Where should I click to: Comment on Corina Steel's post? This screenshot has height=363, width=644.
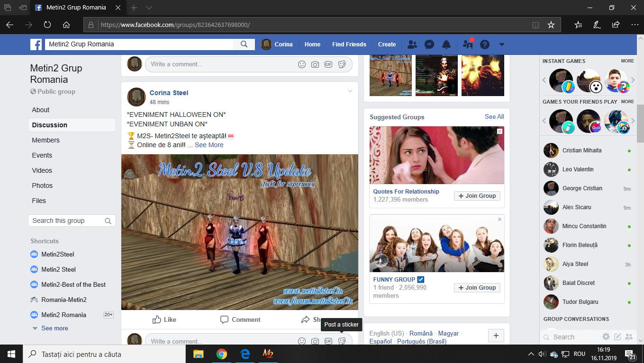pos(240,319)
